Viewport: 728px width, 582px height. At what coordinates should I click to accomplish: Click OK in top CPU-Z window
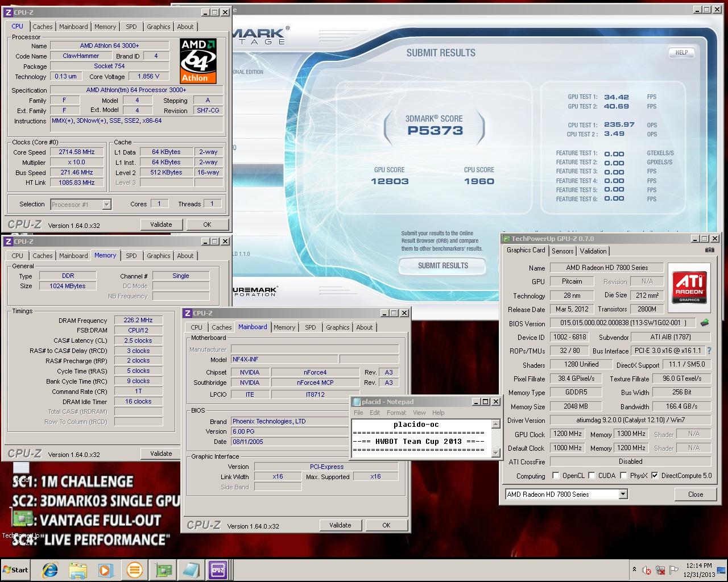tap(207, 225)
